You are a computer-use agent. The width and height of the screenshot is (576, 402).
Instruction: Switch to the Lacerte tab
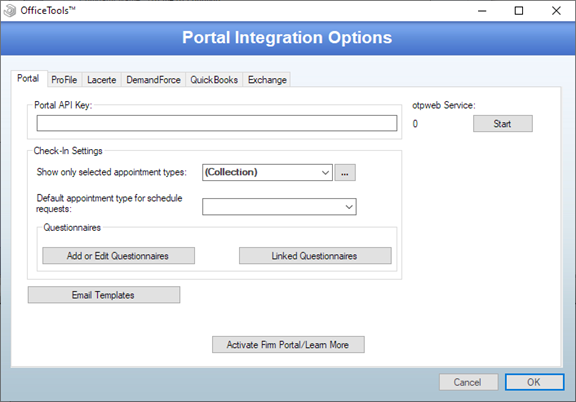102,80
